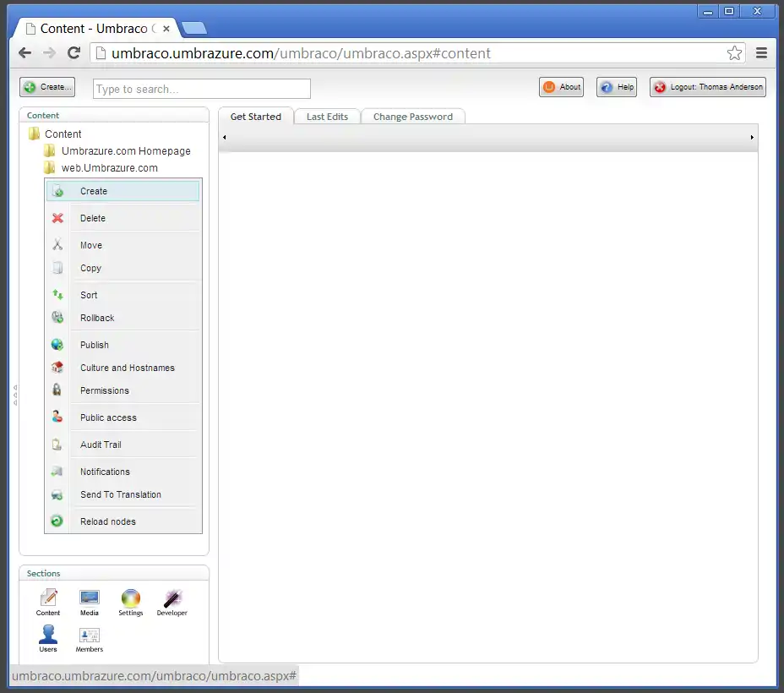Image resolution: width=784 pixels, height=693 pixels.
Task: Open Permissions menu entry
Action: 122,390
